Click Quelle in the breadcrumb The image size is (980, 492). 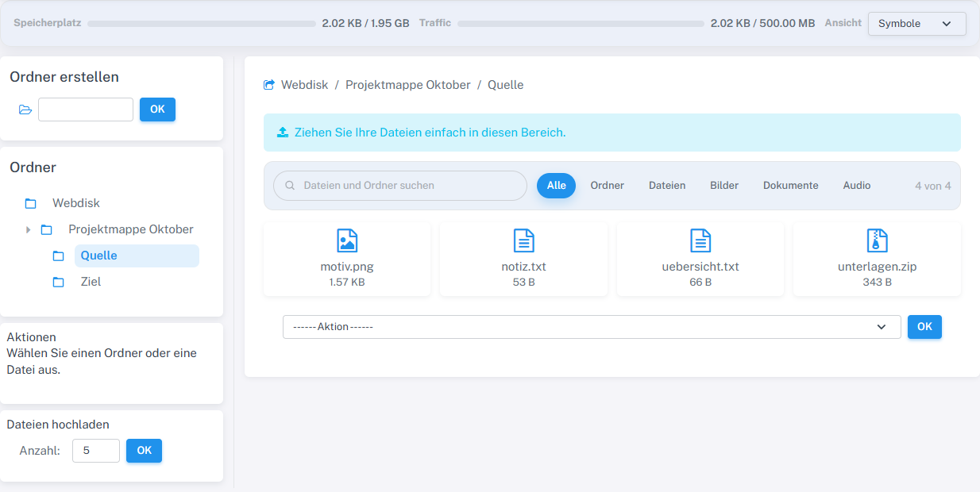[x=506, y=85]
